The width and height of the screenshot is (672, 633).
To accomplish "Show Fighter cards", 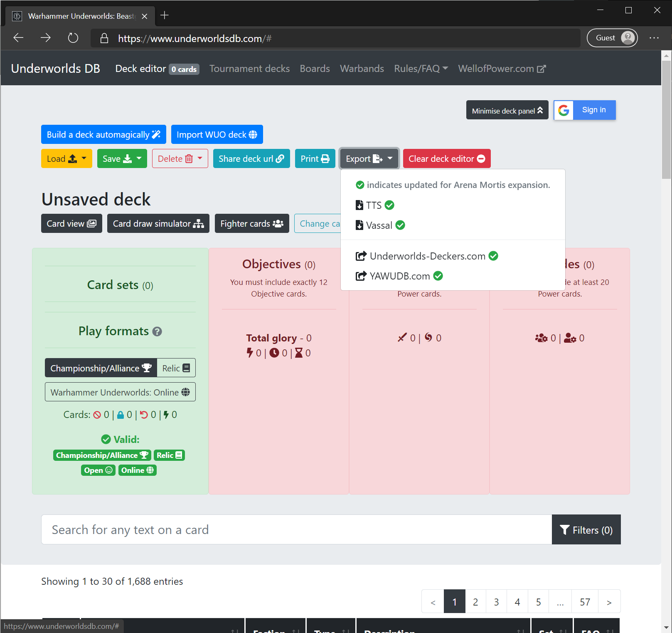I will (252, 223).
